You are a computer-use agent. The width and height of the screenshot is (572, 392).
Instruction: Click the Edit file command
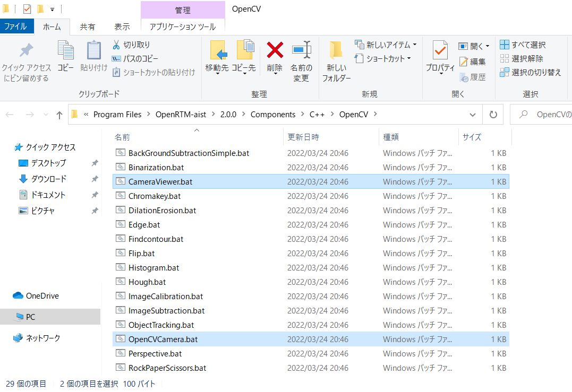point(472,62)
